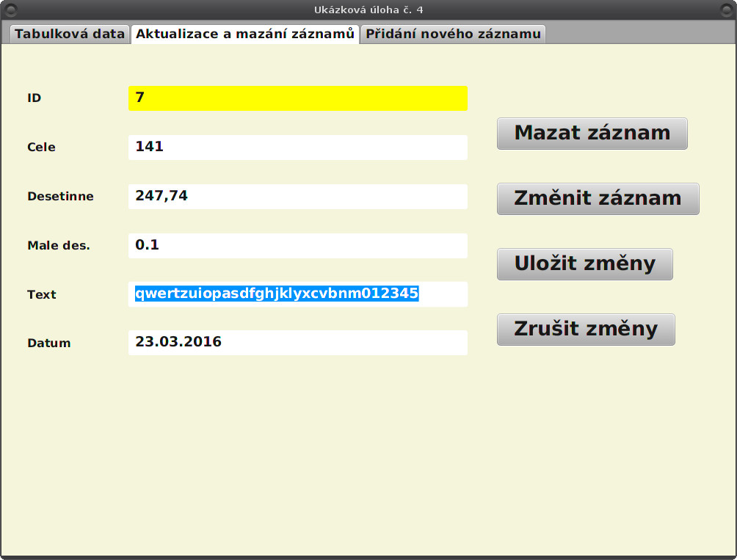Click the Male des. label

tap(59, 246)
